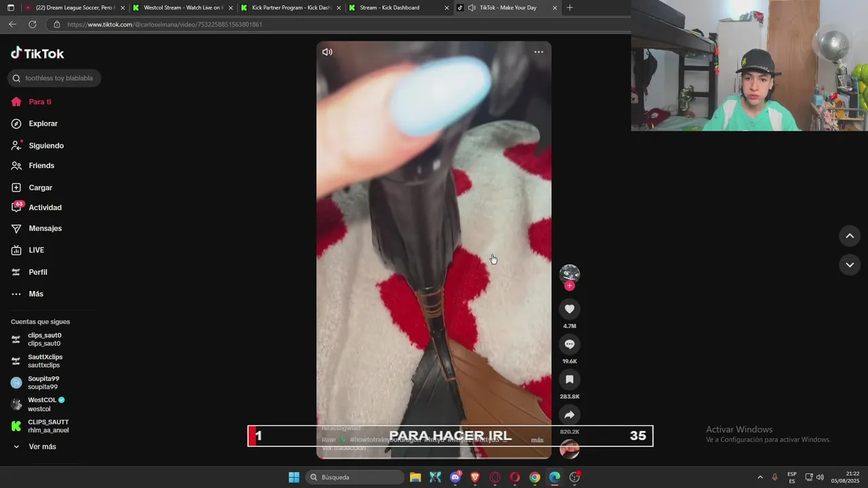Open the LIVE section
Viewport: 868px width, 488px height.
(x=28, y=250)
